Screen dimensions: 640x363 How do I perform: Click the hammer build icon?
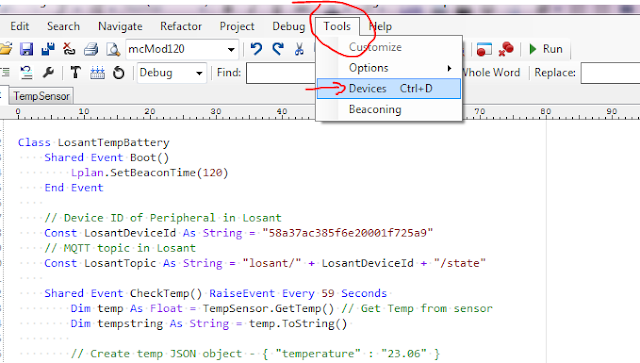76,73
